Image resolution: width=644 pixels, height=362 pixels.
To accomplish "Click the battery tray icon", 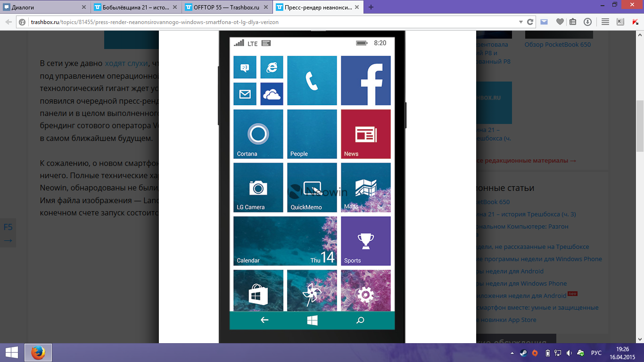I will (x=547, y=353).
